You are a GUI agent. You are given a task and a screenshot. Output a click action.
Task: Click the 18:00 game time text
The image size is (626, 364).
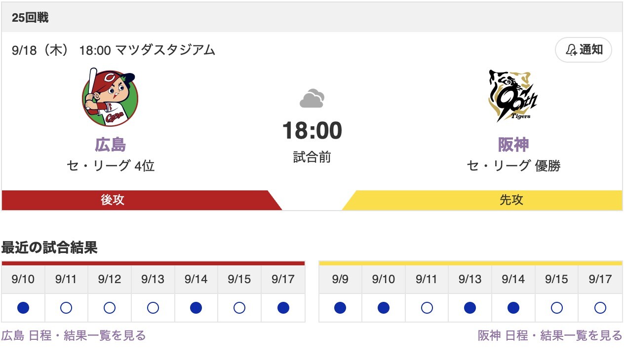[x=312, y=131]
